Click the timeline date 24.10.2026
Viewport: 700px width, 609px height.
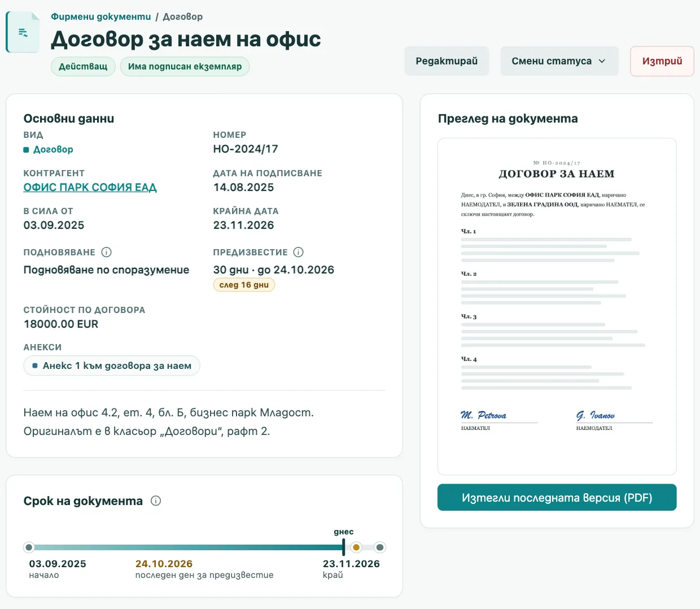164,564
